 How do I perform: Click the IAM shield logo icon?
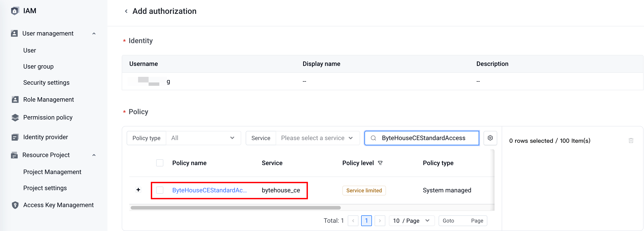coord(15,11)
